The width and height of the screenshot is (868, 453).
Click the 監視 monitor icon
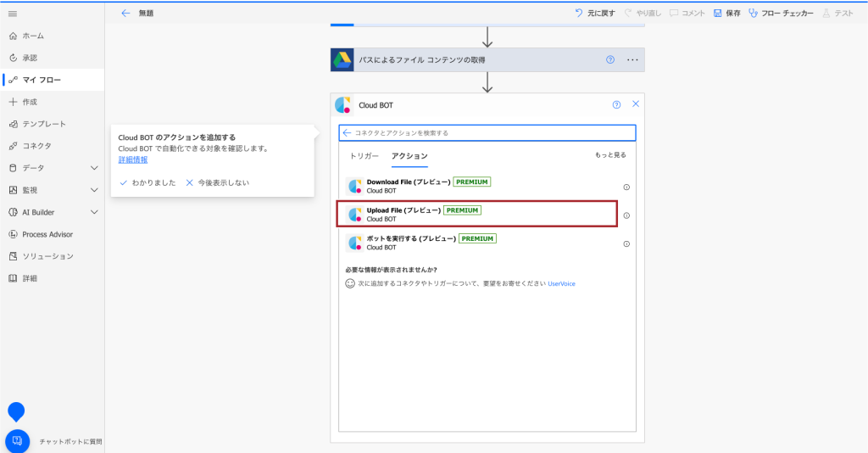(14, 190)
